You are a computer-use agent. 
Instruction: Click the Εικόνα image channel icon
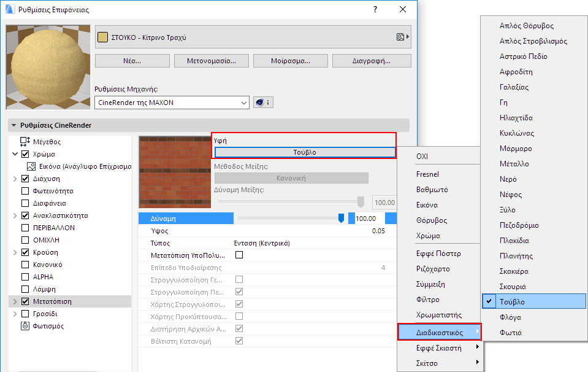tap(31, 166)
